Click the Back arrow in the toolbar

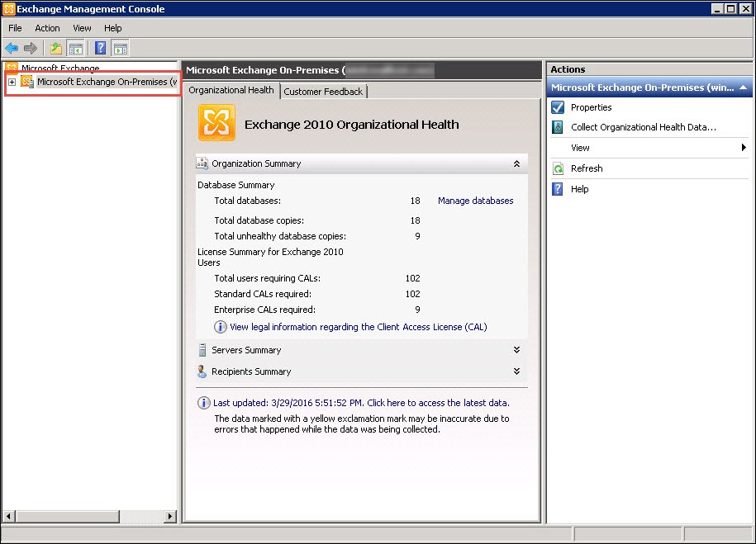point(12,48)
